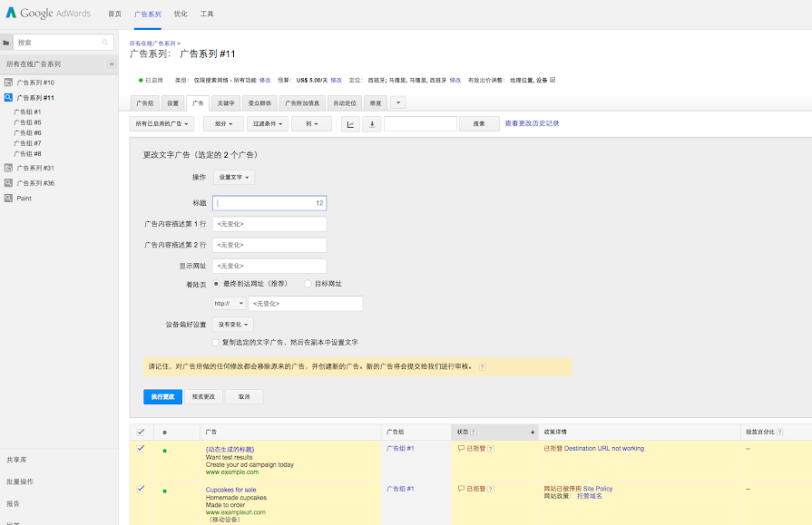Collapse the sidebar with double-arrow icon
Image resolution: width=812 pixels, height=525 pixels.
tap(112, 64)
